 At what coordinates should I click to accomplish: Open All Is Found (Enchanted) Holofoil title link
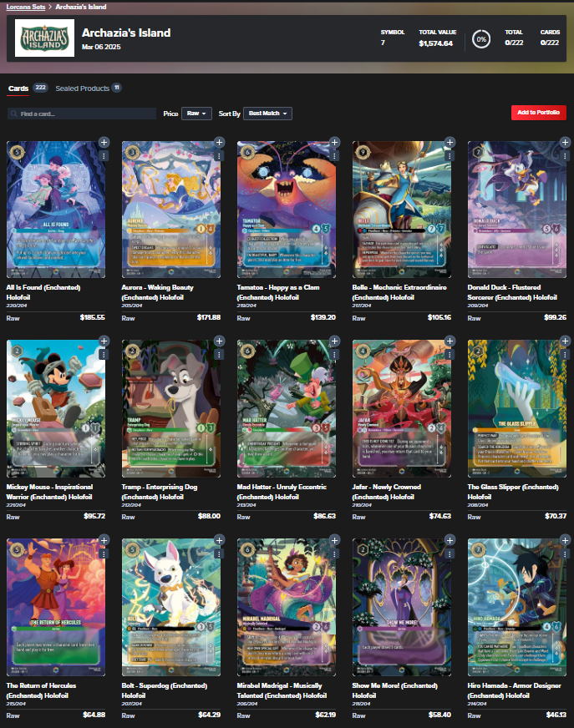pyautogui.click(x=43, y=292)
